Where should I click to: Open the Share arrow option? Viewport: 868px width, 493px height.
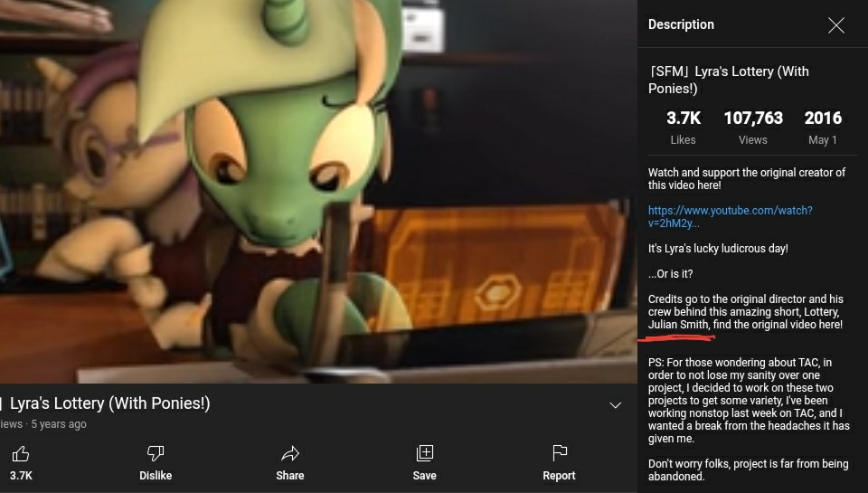tap(290, 454)
